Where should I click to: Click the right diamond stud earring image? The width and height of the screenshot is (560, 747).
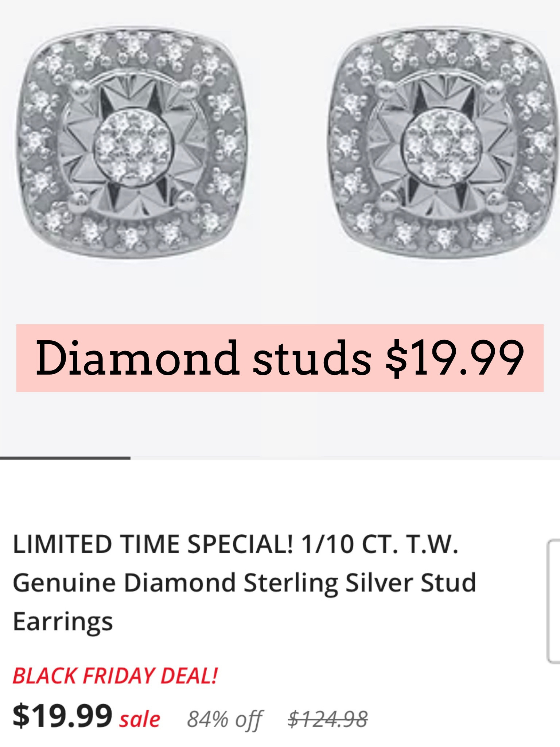(443, 144)
